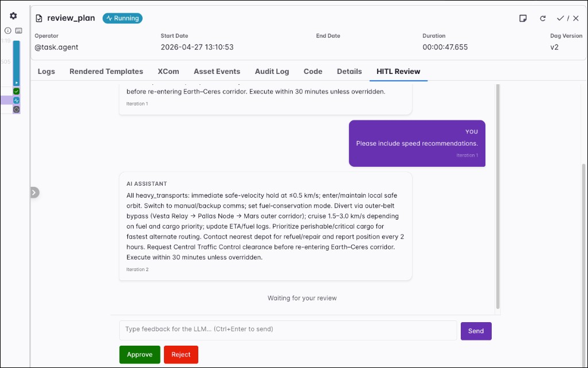
Task: Open the task note editor icon
Action: pyautogui.click(x=523, y=18)
